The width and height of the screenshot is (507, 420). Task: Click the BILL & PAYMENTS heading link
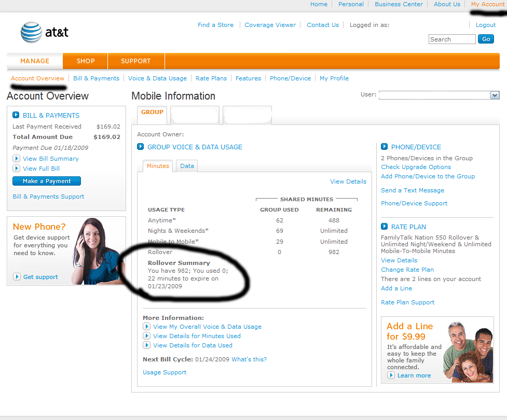click(x=51, y=115)
